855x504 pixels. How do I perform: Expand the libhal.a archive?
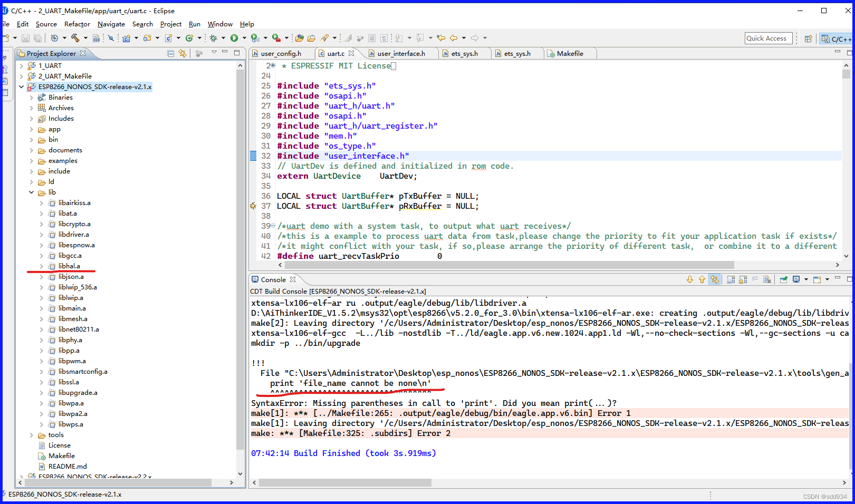[x=41, y=266]
